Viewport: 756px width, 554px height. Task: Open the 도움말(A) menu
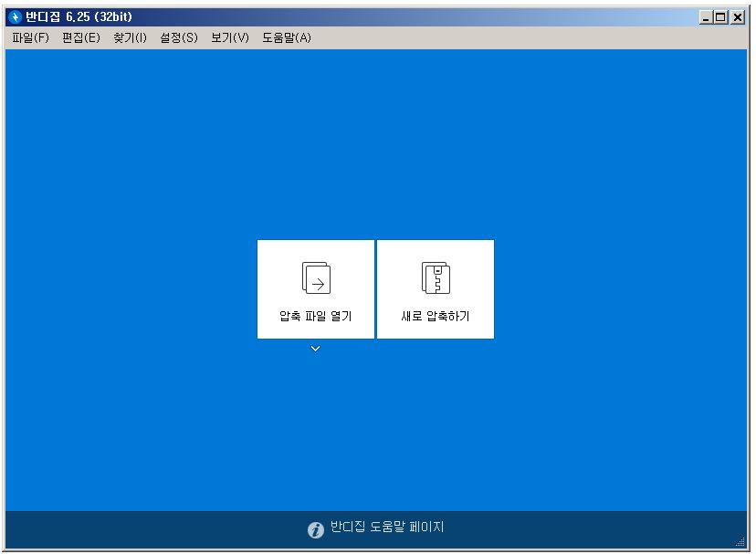(x=287, y=37)
